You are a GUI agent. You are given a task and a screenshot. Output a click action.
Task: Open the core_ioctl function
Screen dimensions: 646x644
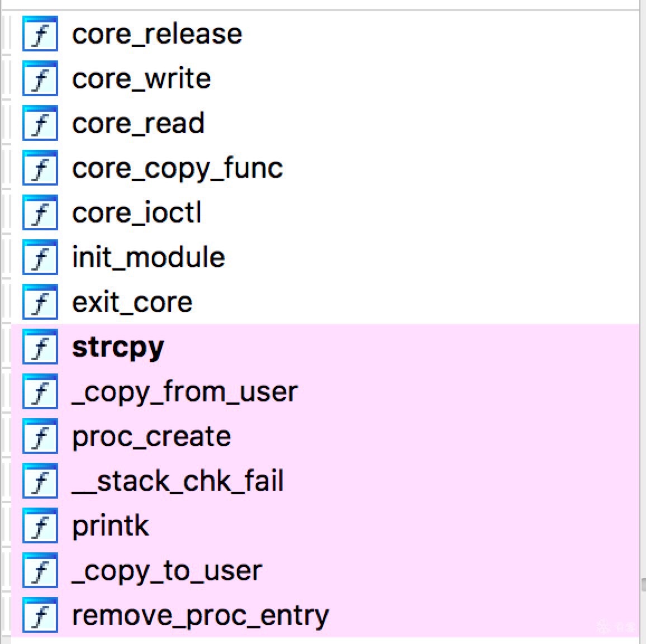(136, 212)
